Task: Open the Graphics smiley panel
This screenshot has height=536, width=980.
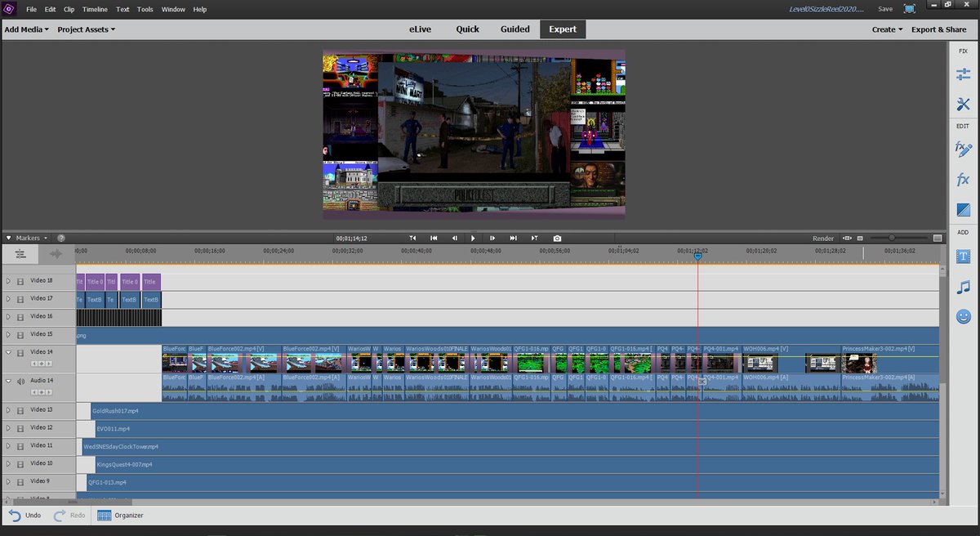Action: click(x=963, y=315)
